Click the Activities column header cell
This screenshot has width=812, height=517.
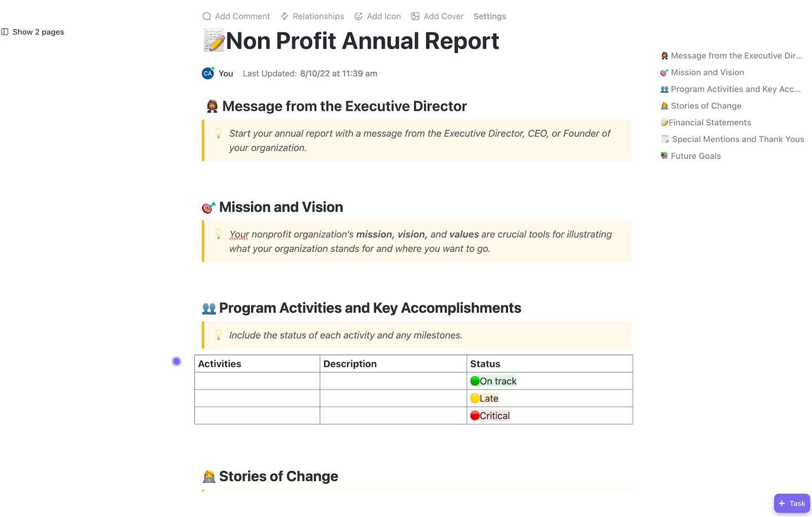[257, 364]
